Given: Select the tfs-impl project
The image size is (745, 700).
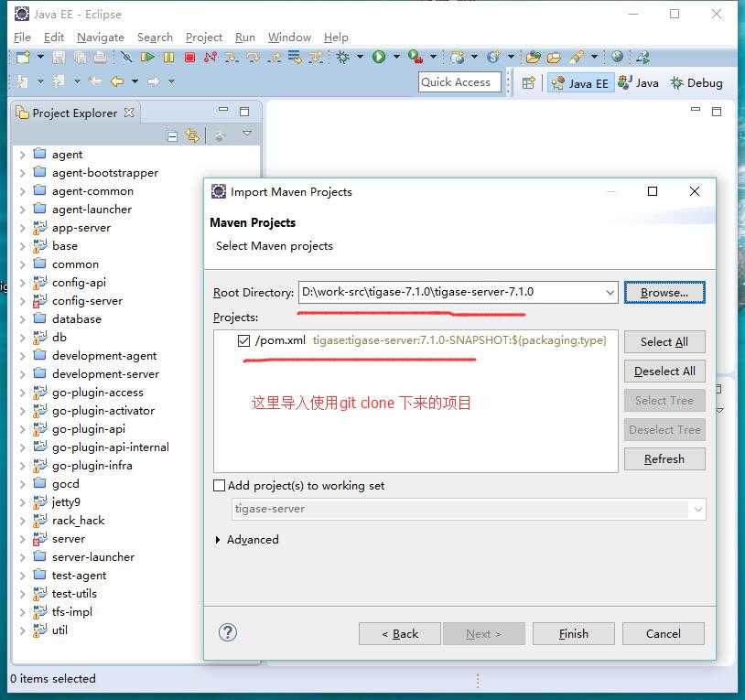Looking at the screenshot, I should pos(71,612).
